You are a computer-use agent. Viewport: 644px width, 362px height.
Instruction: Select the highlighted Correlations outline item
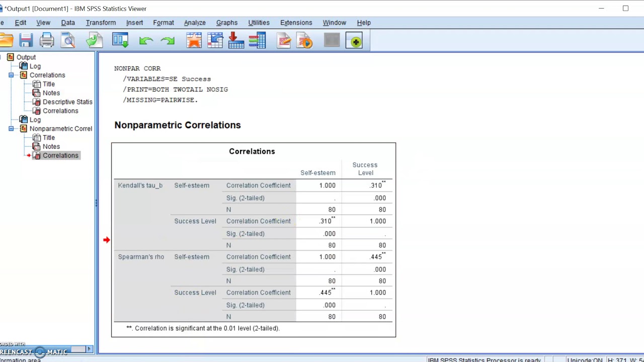point(60,155)
